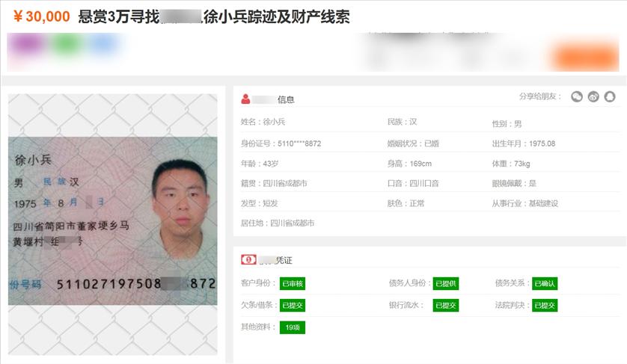Click the 已审核 badge for 客户身份

(293, 283)
